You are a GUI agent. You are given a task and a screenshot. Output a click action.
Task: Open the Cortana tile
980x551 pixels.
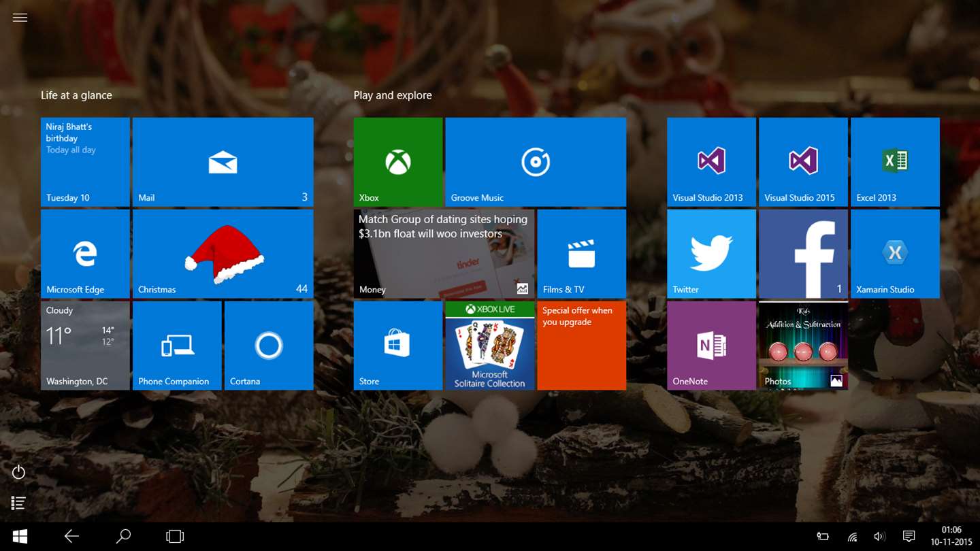(269, 346)
